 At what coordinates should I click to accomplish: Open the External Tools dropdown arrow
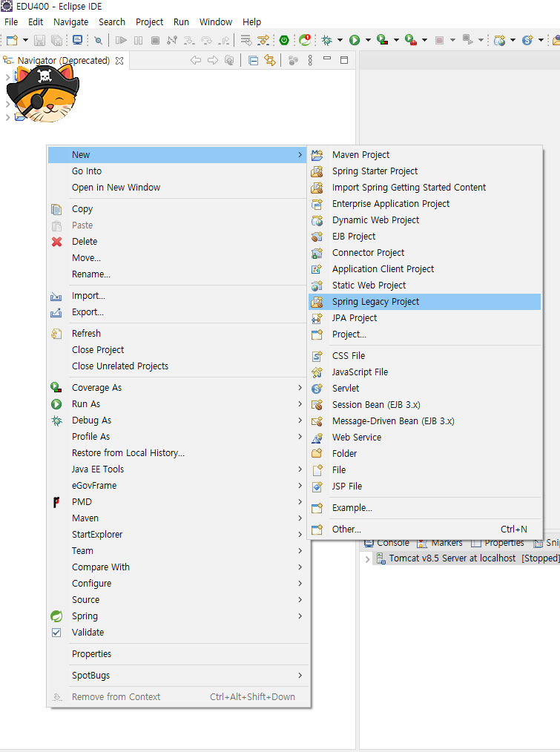[425, 40]
